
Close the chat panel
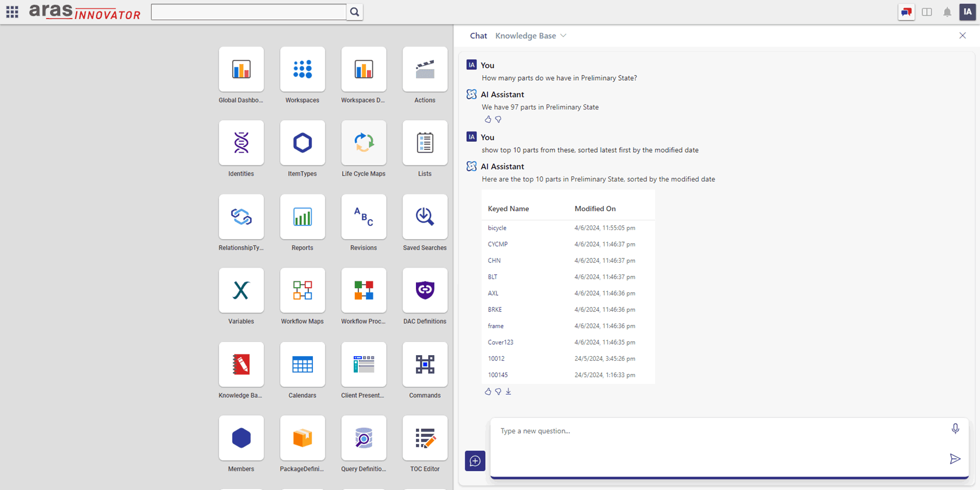pyautogui.click(x=963, y=36)
